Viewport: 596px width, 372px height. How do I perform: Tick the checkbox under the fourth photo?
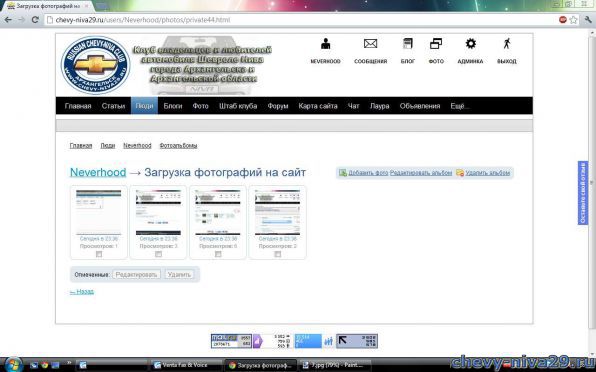277,254
